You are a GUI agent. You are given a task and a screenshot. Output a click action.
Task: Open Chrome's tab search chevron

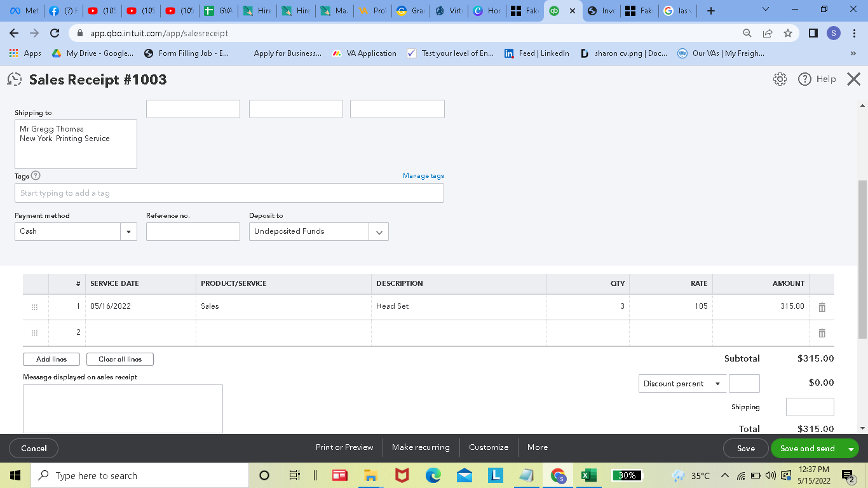[765, 10]
